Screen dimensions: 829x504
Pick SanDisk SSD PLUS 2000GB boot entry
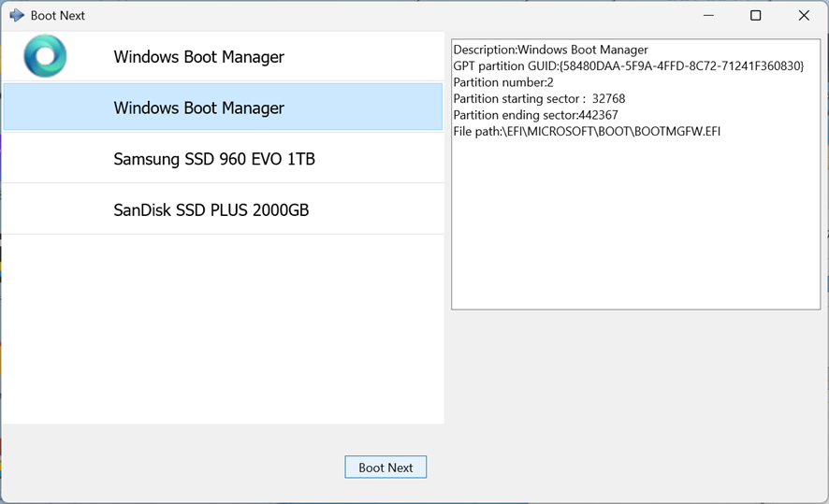pyautogui.click(x=211, y=210)
